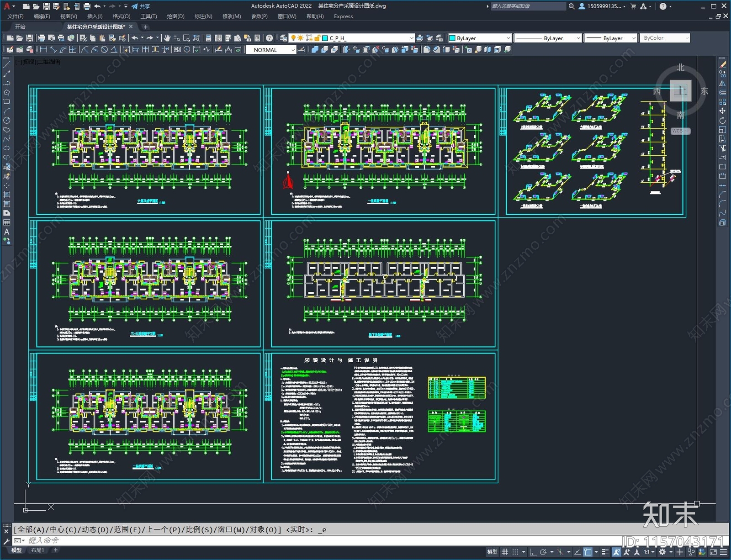The image size is (731, 560).
Task: Click the Undo arrow in standard toolbar
Action: [x=135, y=38]
